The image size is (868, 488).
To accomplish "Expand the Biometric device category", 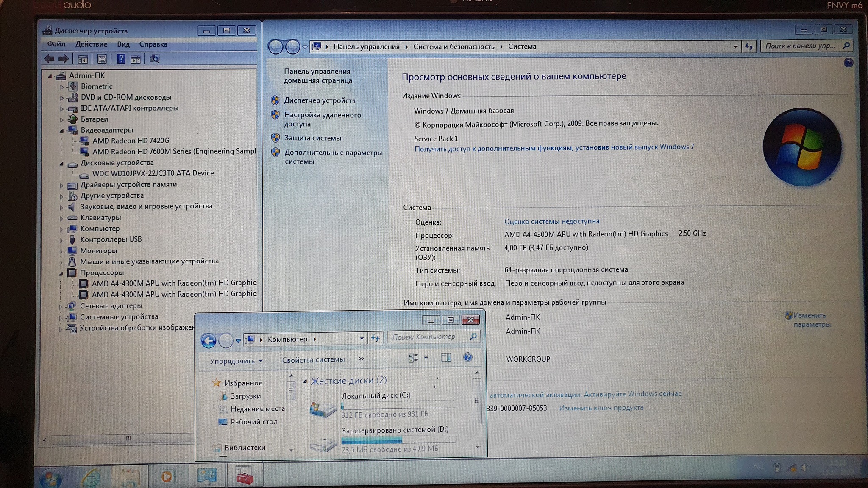I will pyautogui.click(x=62, y=87).
